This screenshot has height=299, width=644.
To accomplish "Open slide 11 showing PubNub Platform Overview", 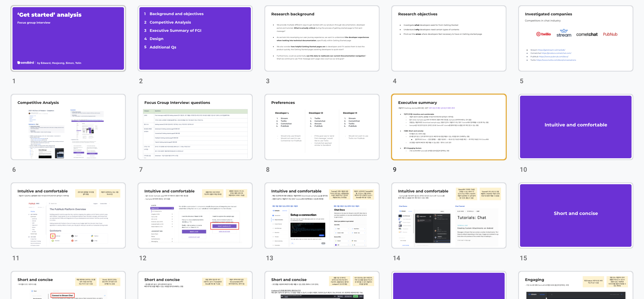I will pyautogui.click(x=68, y=216).
